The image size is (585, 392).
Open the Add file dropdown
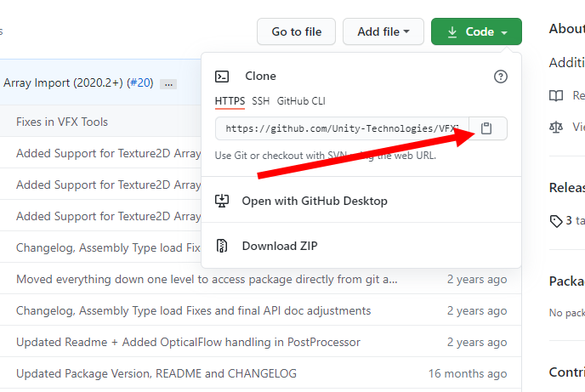[383, 31]
